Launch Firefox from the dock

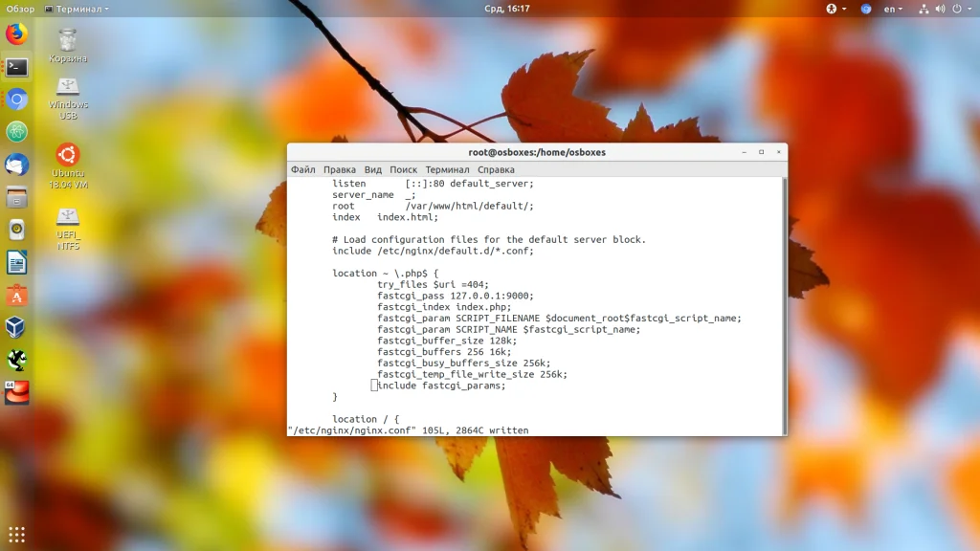tap(17, 34)
